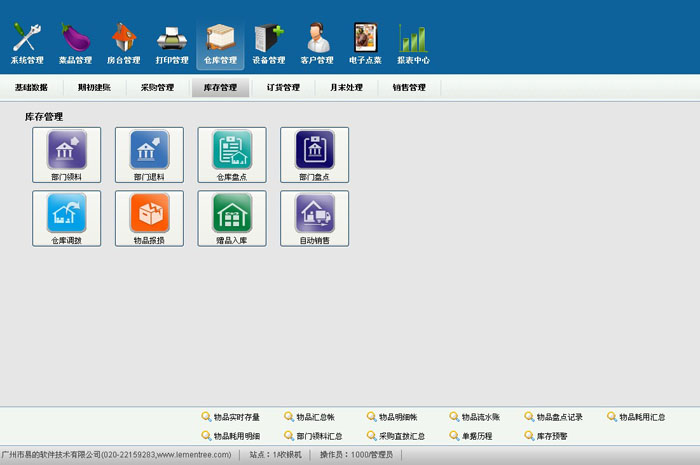Open 采购直拨汇总 query link
Screen dimensions: 700x465
(x=396, y=436)
